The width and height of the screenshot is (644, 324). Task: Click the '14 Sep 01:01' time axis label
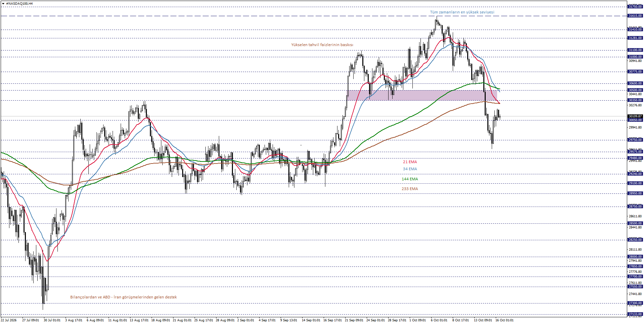311,320
